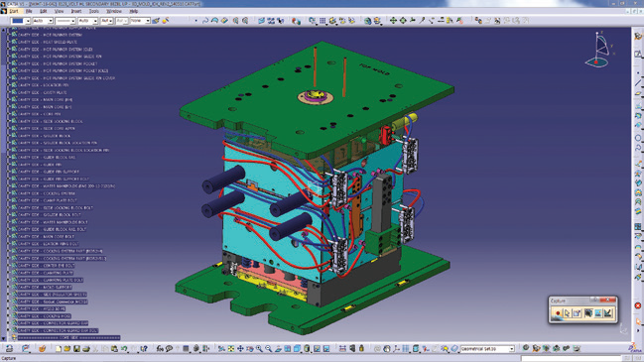Open the Geometrical Set combo box
This screenshot has height=362, width=644.
pyautogui.click(x=487, y=349)
